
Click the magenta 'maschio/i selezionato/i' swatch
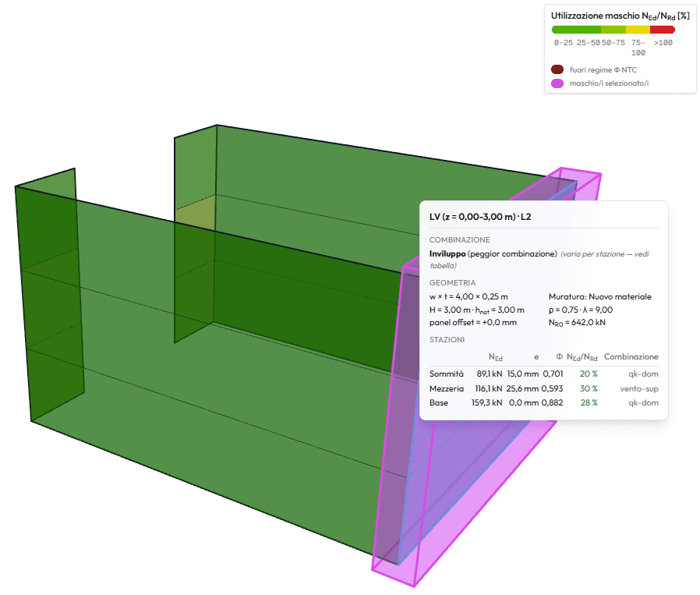tap(557, 83)
